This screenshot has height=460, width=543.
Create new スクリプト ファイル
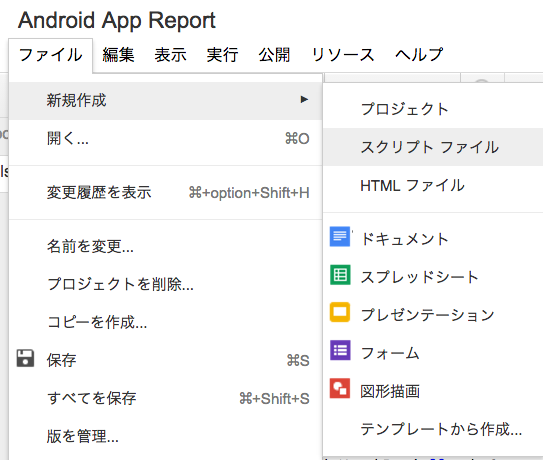click(433, 147)
